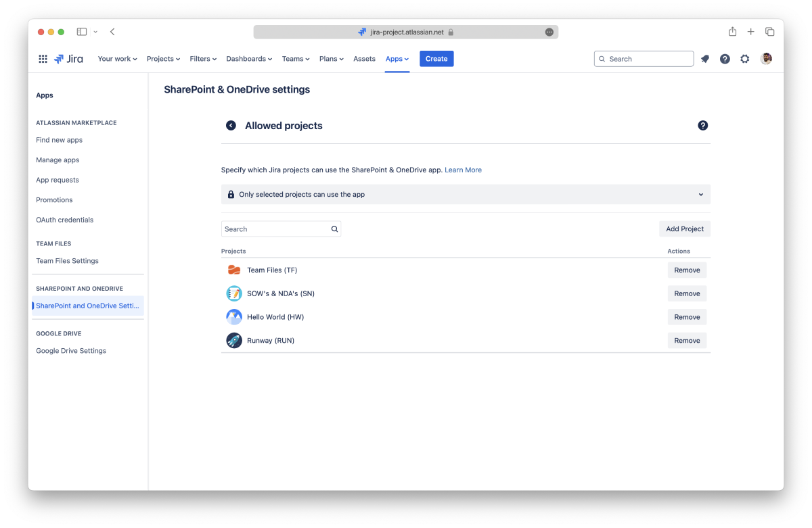
Task: Go back using the Allowed projects back arrow
Action: (231, 126)
